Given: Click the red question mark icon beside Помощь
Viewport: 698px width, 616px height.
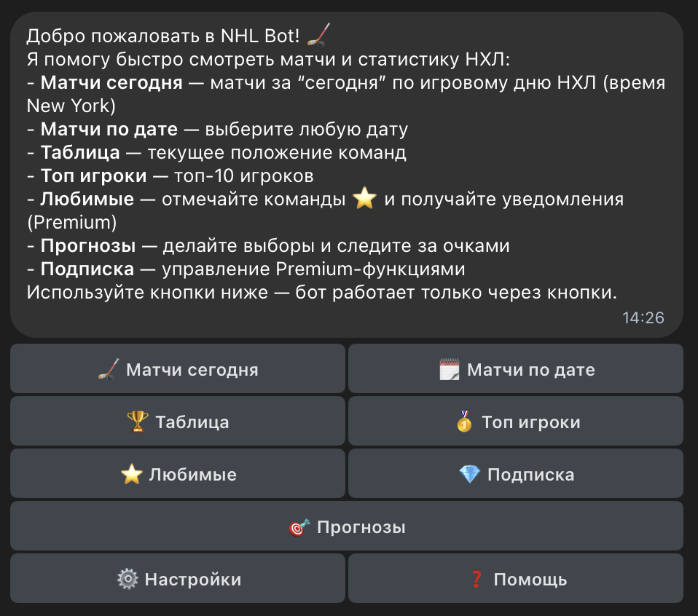Looking at the screenshot, I should tap(477, 580).
